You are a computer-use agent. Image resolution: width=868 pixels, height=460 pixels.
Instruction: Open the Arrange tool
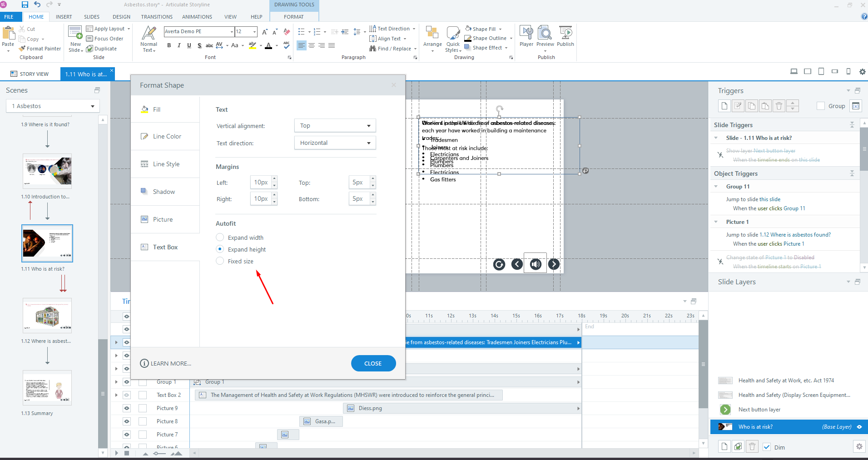[x=432, y=39]
